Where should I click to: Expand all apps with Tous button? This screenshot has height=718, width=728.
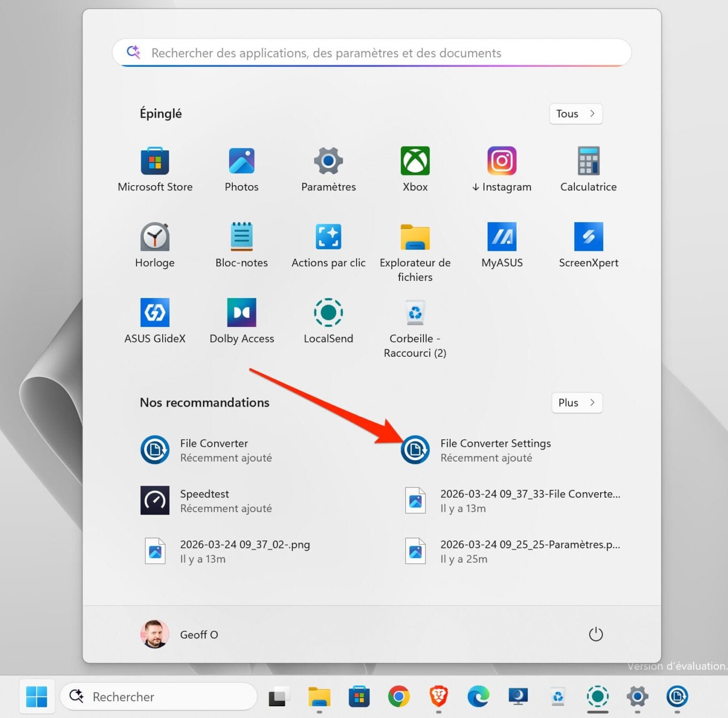(x=575, y=113)
